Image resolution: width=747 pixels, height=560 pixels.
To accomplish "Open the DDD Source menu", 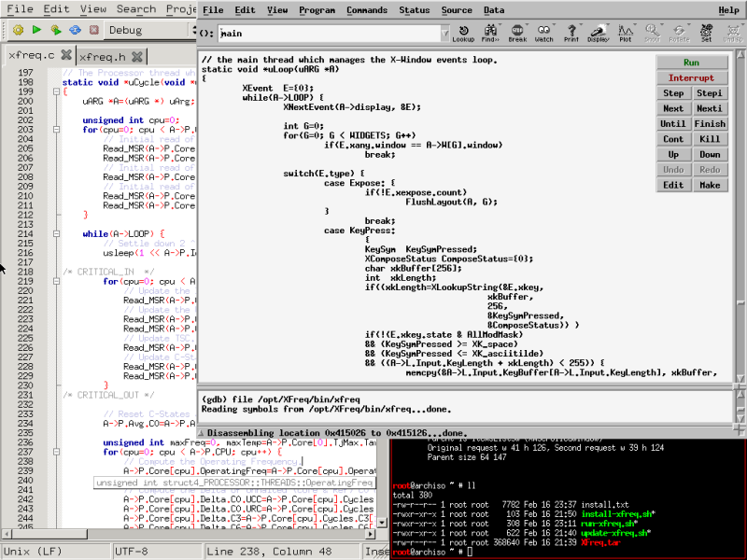I will (457, 10).
